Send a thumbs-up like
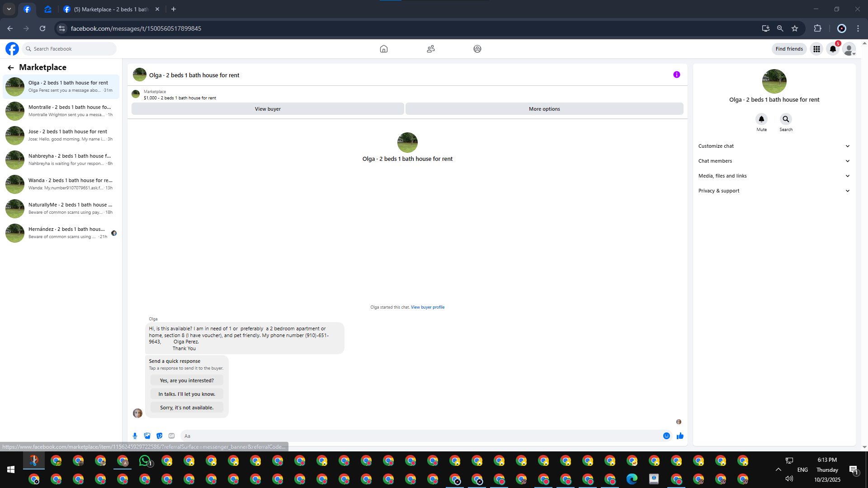This screenshot has height=488, width=868. 680,436
